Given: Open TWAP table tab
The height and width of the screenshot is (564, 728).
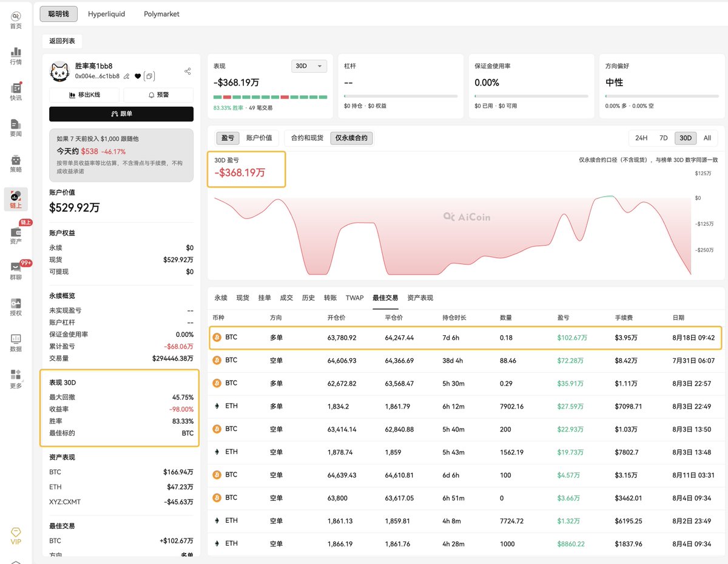Looking at the screenshot, I should point(354,298).
